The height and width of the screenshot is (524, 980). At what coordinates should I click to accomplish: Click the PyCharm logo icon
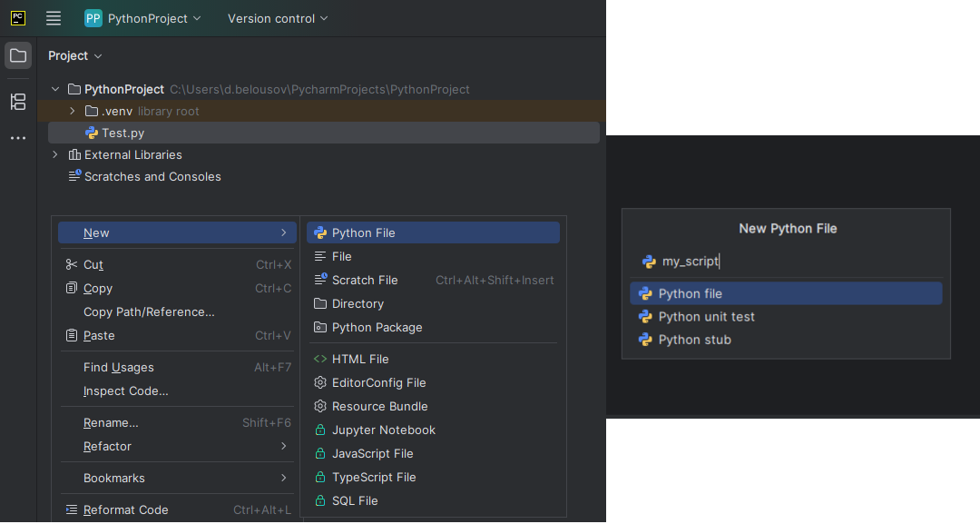click(x=18, y=18)
